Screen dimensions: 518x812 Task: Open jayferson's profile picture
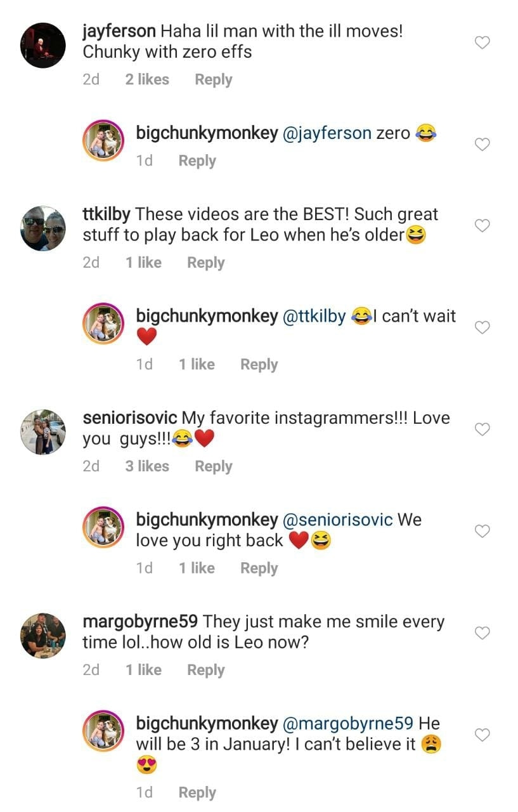pyautogui.click(x=42, y=45)
